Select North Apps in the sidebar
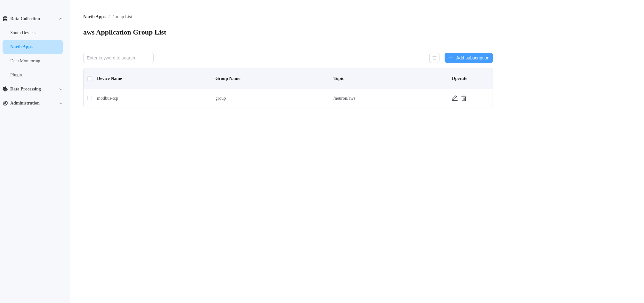 (x=21, y=47)
